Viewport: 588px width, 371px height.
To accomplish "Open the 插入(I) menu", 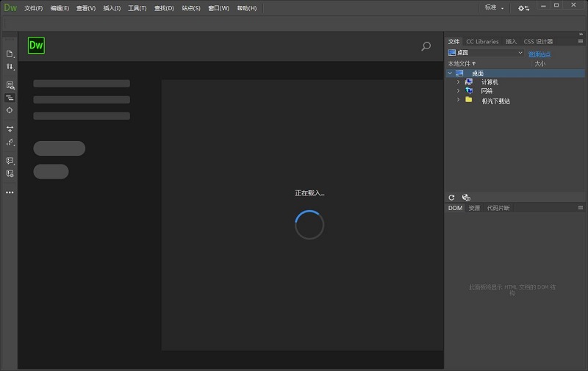I will tap(112, 8).
